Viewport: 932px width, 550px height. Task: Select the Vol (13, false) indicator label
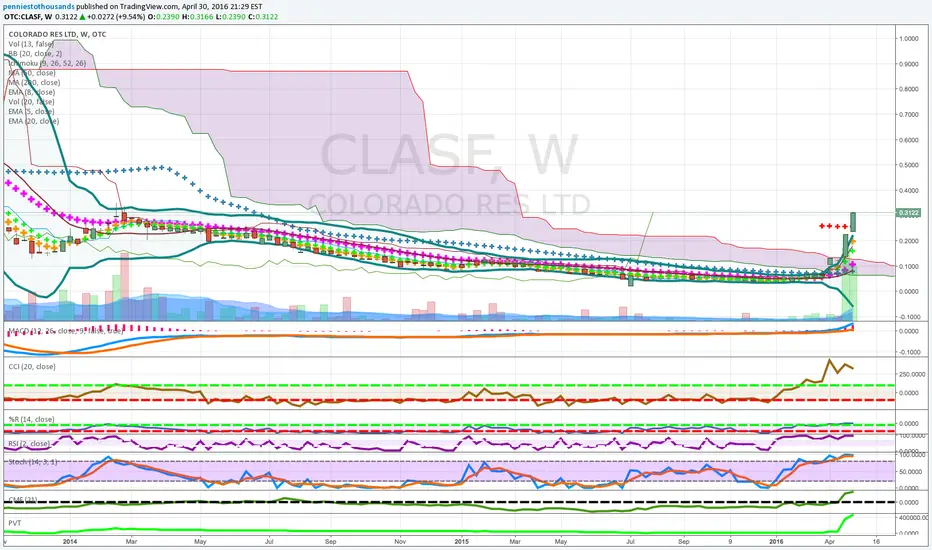[x=32, y=44]
